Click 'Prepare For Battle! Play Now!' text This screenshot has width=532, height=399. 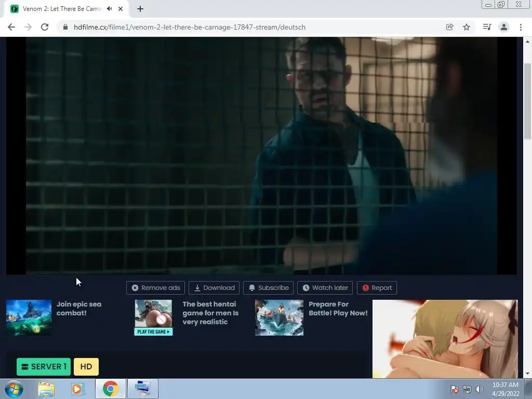338,309
